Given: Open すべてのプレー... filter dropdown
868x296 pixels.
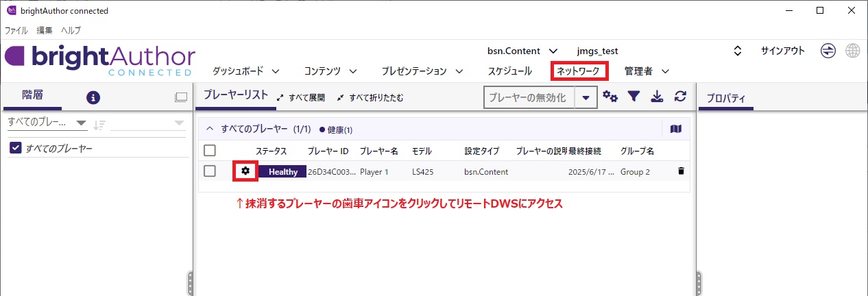Looking at the screenshot, I should pos(47,123).
